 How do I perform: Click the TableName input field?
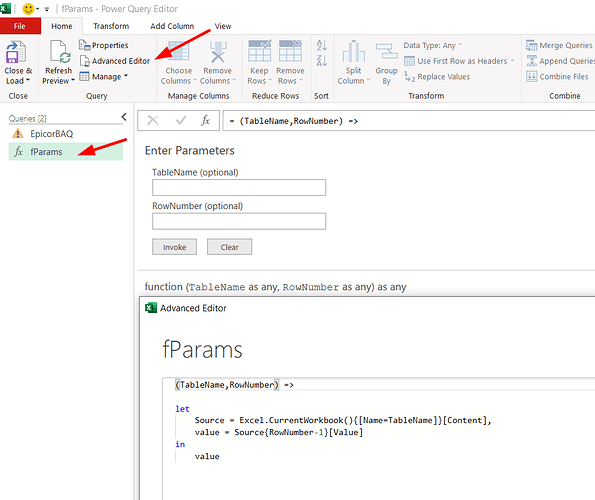[239, 187]
